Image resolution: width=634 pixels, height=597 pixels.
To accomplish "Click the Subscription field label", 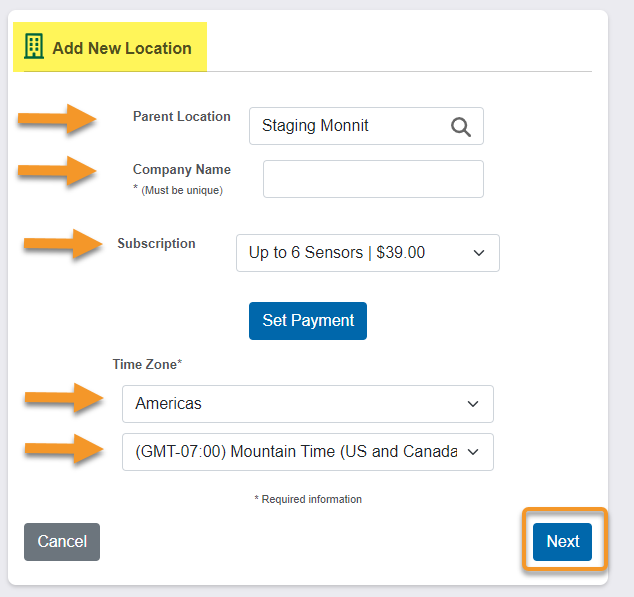I will click(156, 243).
